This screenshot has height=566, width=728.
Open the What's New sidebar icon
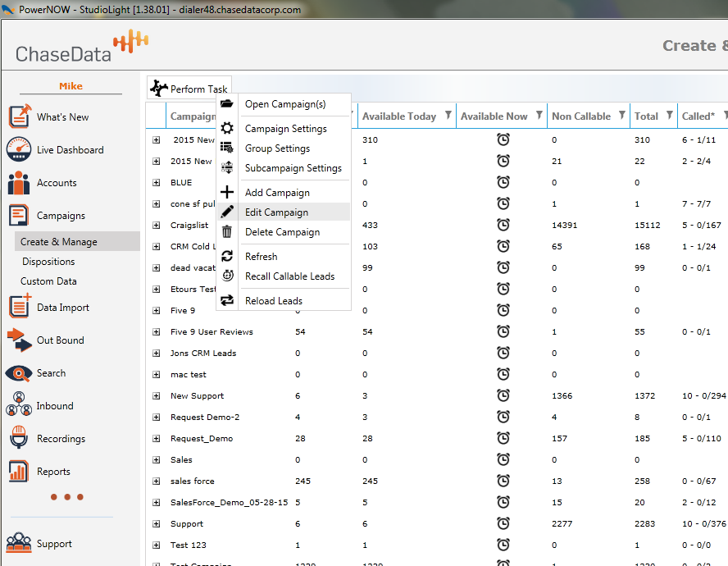click(20, 116)
